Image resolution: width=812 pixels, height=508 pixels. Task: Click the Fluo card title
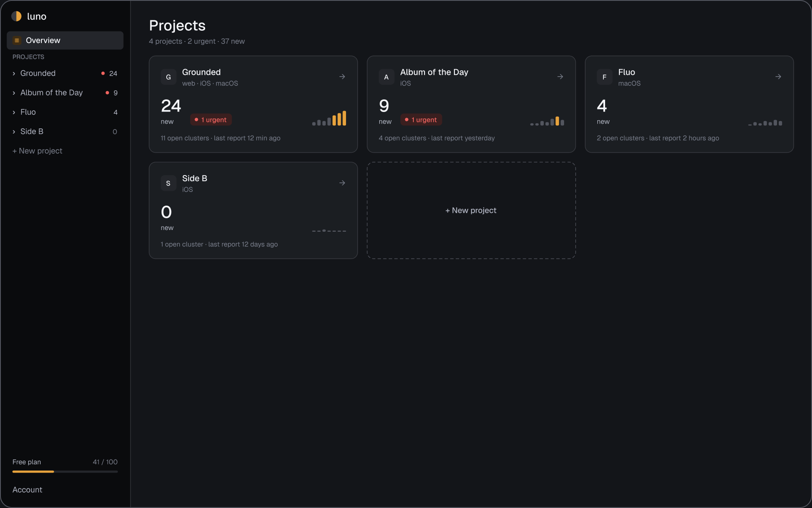(627, 72)
